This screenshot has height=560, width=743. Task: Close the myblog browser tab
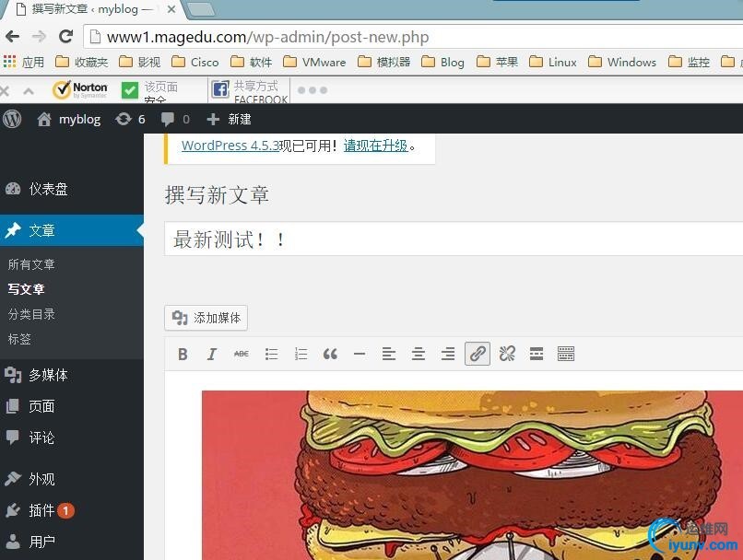(x=171, y=9)
